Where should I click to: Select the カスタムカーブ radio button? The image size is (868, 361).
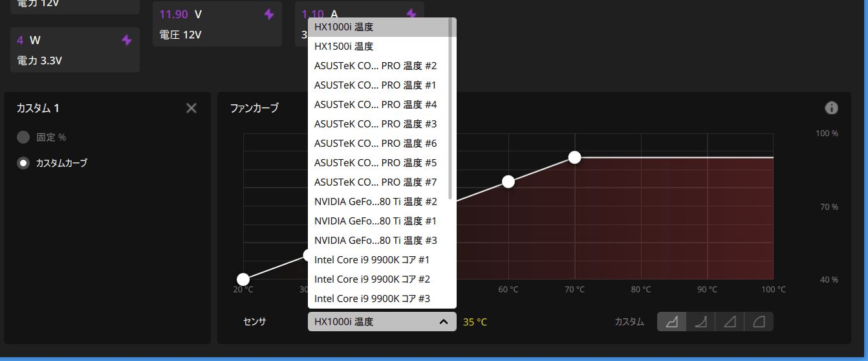23,163
